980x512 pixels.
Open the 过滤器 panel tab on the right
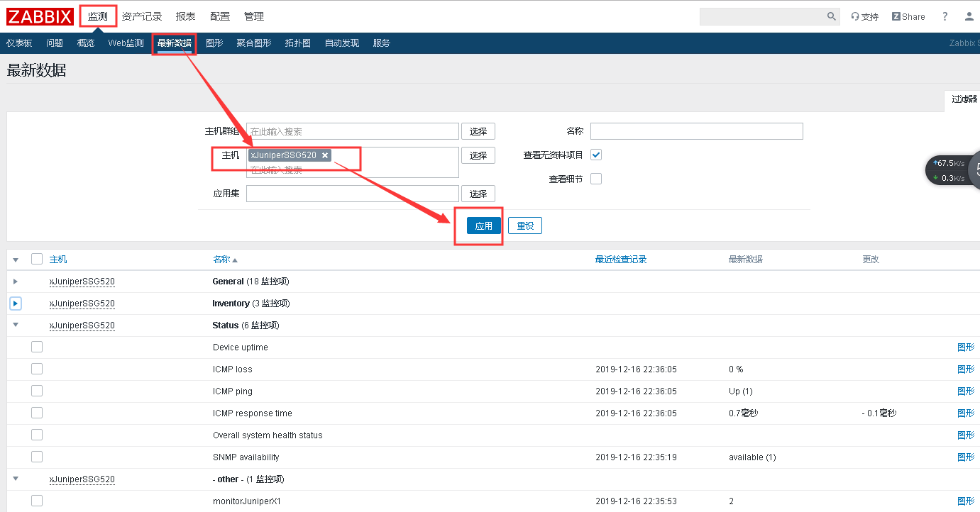coord(964,99)
